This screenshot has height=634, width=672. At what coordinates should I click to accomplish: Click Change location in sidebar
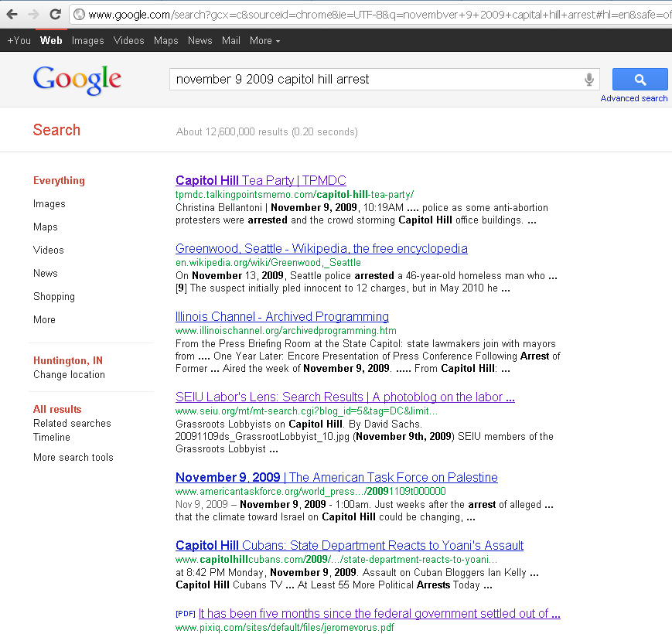tap(69, 374)
